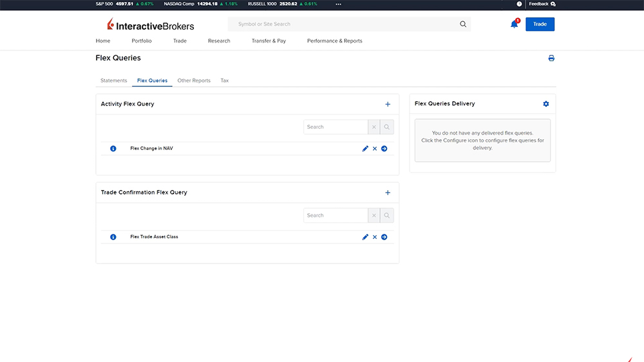Open the help question mark icon
The image size is (644, 362).
click(519, 4)
